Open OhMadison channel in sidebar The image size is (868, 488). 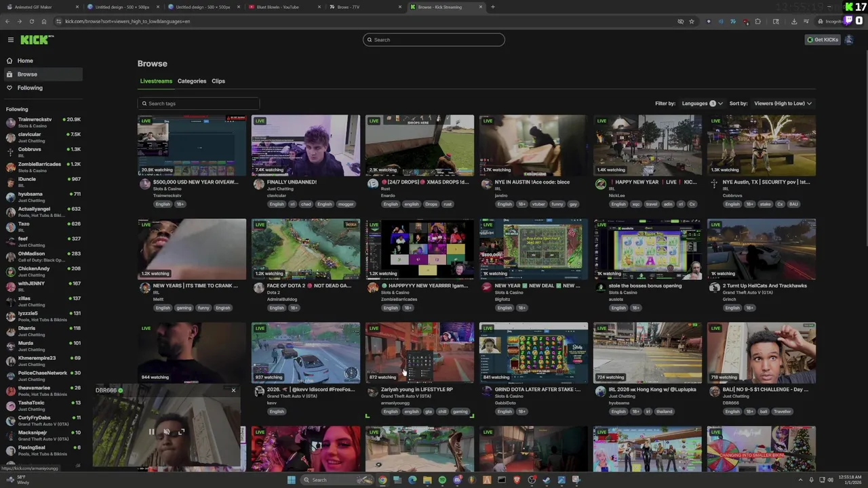coord(43,256)
